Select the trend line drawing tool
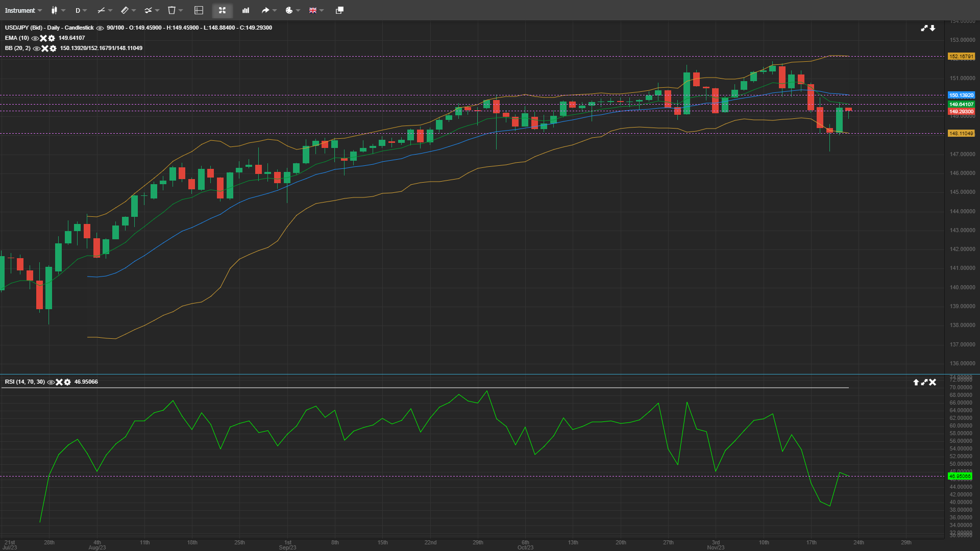The image size is (980, 551). (x=101, y=10)
